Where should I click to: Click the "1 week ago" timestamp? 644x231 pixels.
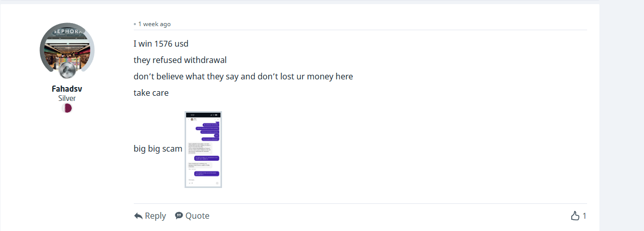click(154, 24)
